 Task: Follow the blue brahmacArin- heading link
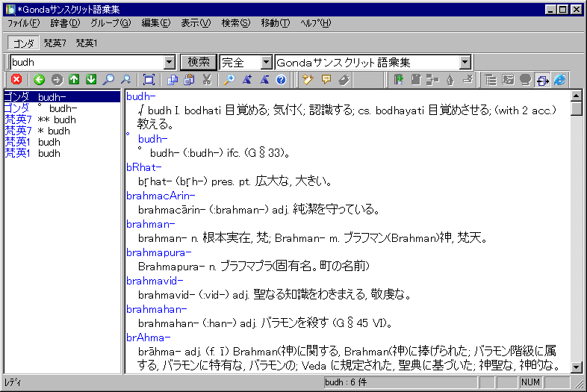coord(161,196)
